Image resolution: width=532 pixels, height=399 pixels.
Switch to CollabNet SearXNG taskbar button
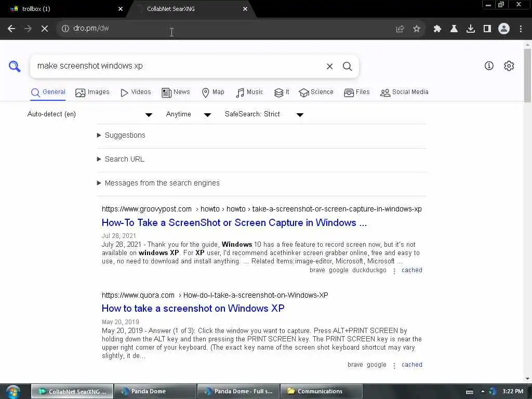click(x=72, y=391)
